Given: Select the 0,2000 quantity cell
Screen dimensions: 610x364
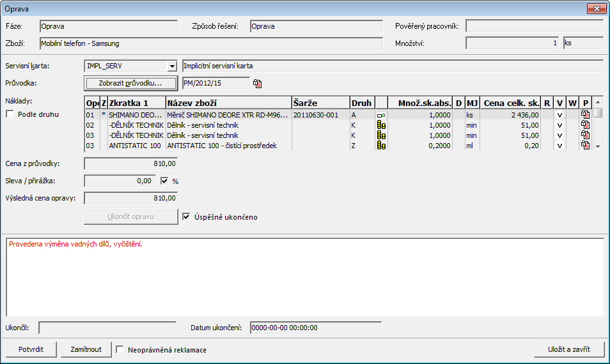Looking at the screenshot, I should click(420, 146).
